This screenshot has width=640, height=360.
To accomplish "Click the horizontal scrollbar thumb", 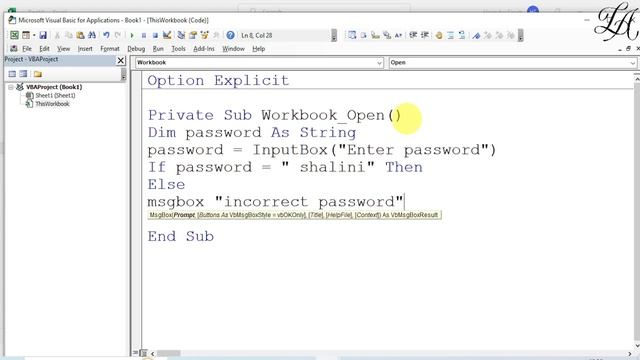I will click(169, 353).
